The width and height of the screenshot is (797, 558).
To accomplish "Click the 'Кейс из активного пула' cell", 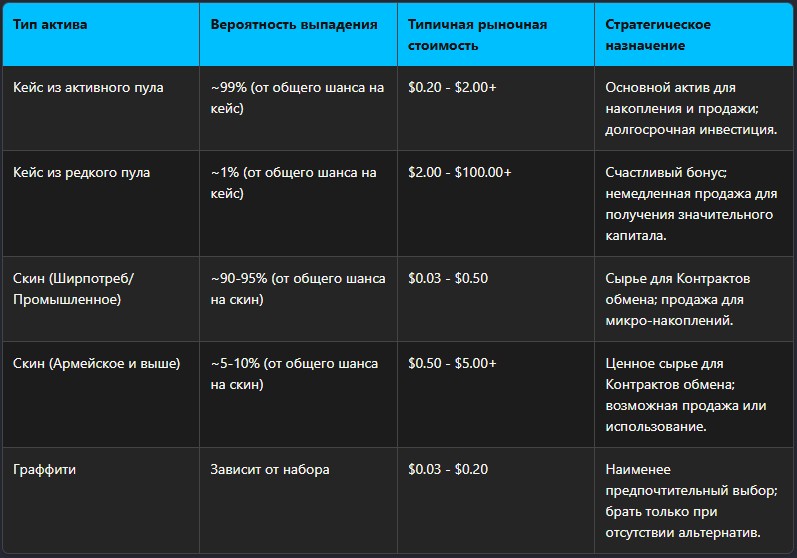I will point(101,108).
